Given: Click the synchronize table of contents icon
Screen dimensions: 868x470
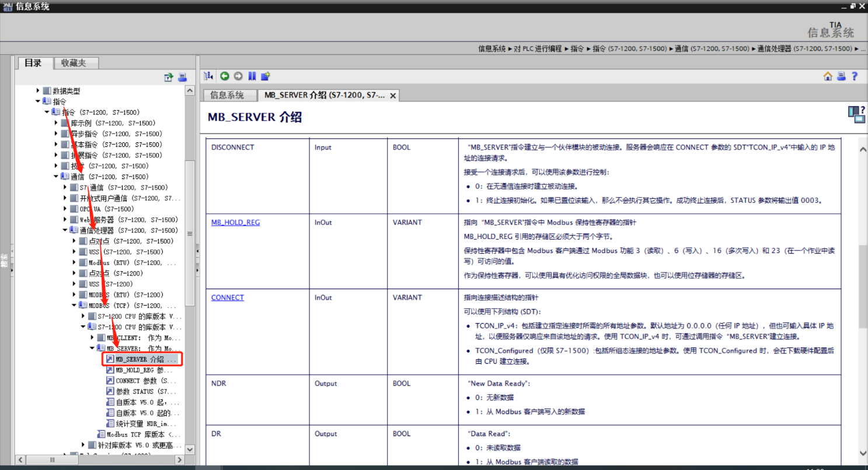Looking at the screenshot, I should (x=209, y=76).
